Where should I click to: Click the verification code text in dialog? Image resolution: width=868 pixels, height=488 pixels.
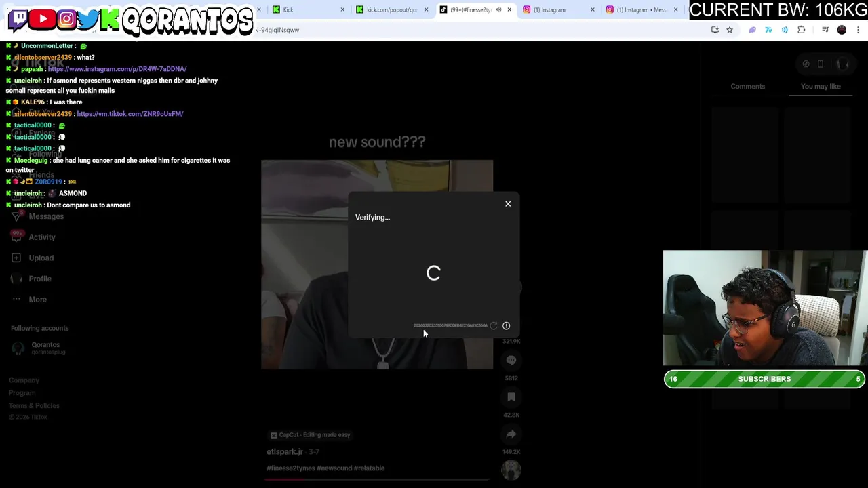tap(450, 326)
